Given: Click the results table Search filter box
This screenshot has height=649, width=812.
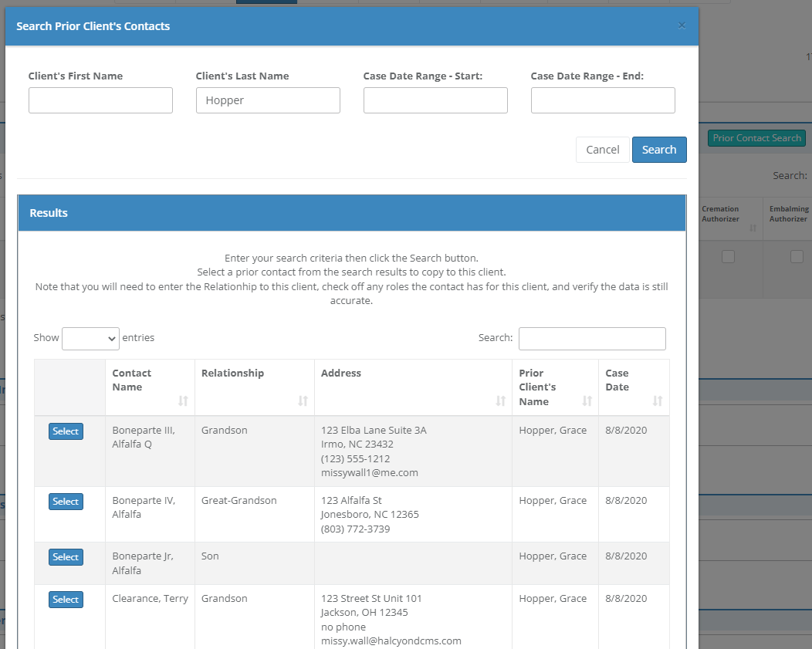Looking at the screenshot, I should tap(592, 338).
